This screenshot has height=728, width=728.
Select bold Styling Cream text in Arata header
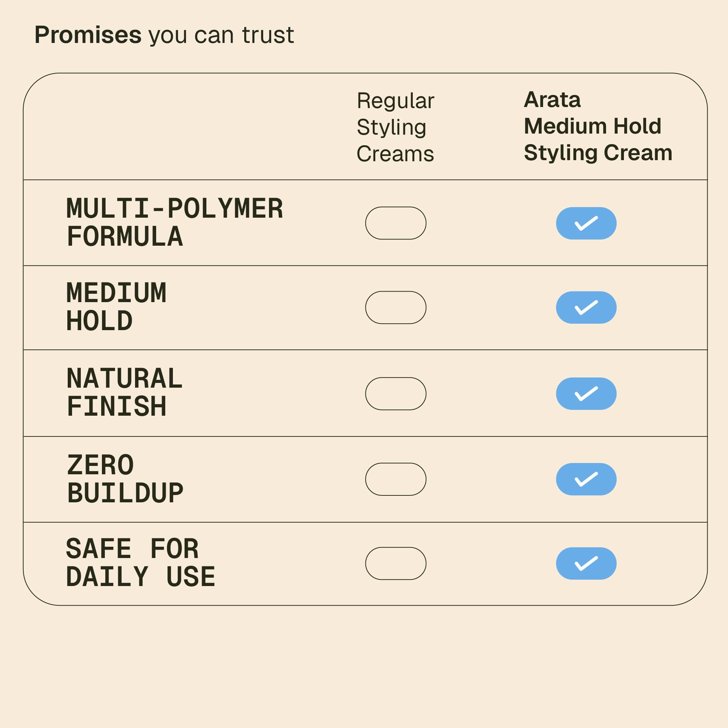click(x=598, y=153)
